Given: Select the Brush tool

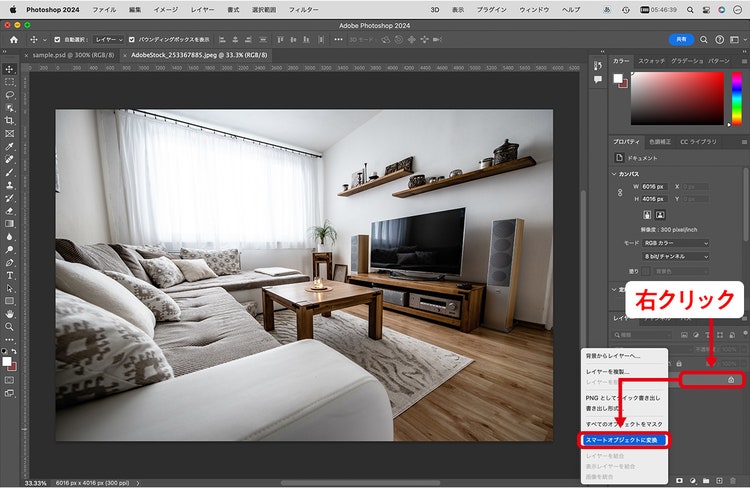Looking at the screenshot, I should [x=9, y=172].
